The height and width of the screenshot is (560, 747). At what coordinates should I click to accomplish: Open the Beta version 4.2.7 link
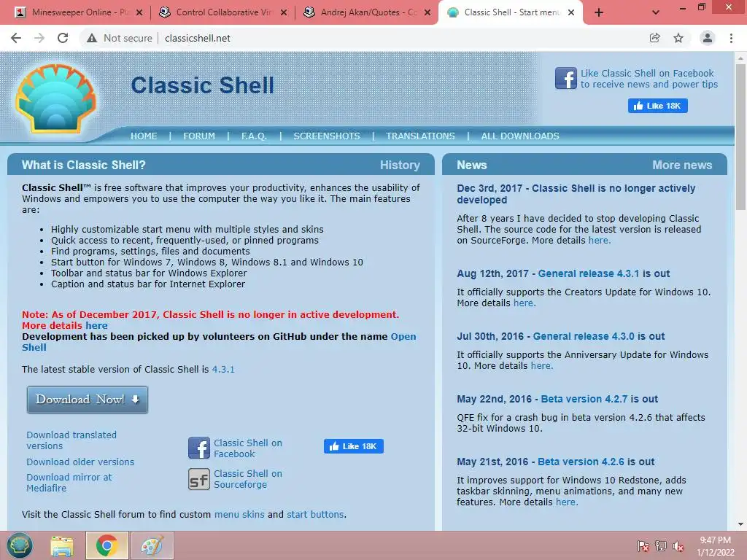[584, 400]
